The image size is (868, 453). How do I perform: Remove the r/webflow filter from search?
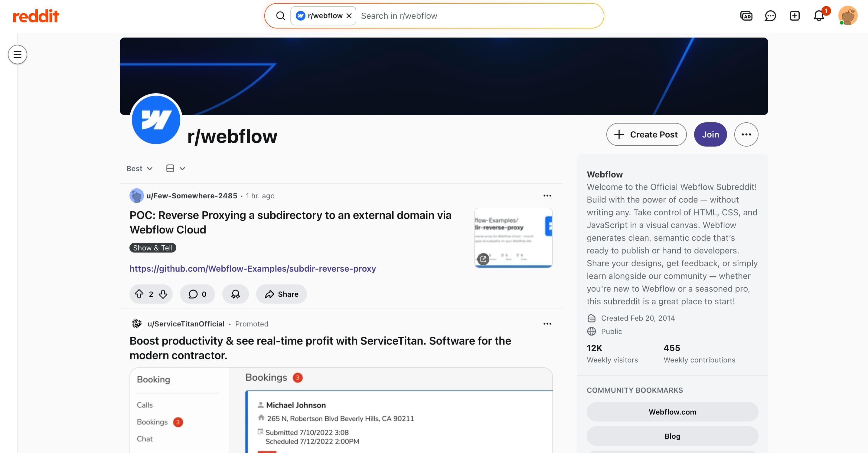(x=349, y=15)
